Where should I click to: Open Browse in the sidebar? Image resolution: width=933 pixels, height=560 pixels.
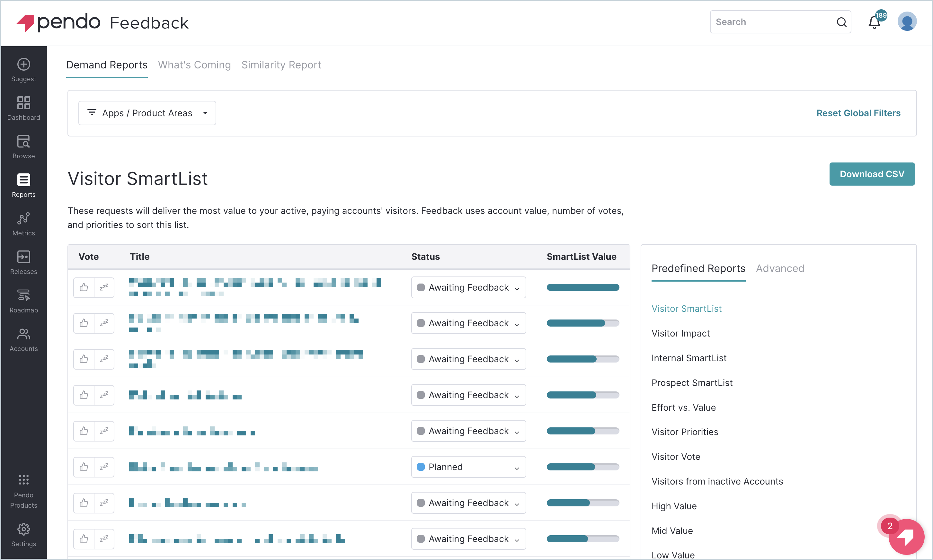click(x=23, y=147)
